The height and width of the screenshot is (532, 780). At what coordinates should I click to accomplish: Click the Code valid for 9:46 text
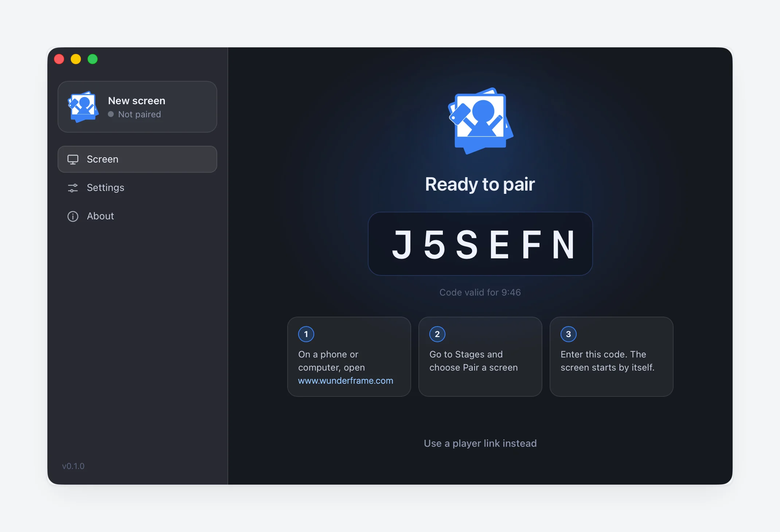pos(480,293)
